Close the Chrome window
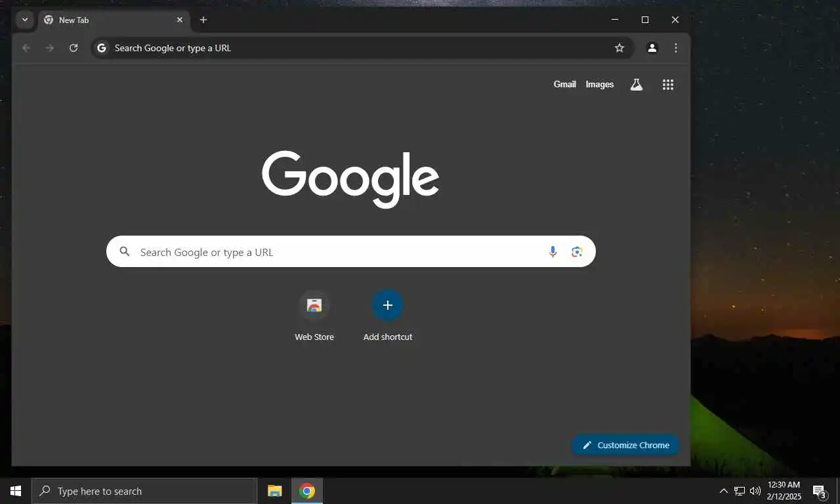Image resolution: width=840 pixels, height=504 pixels. [x=675, y=20]
